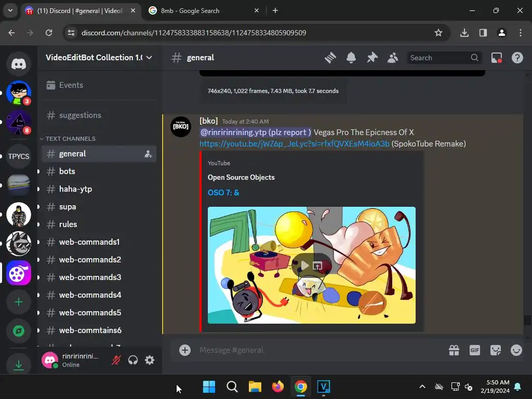The image size is (532, 399).
Task: Click the search magnifier icon in Discord
Action: point(474,58)
